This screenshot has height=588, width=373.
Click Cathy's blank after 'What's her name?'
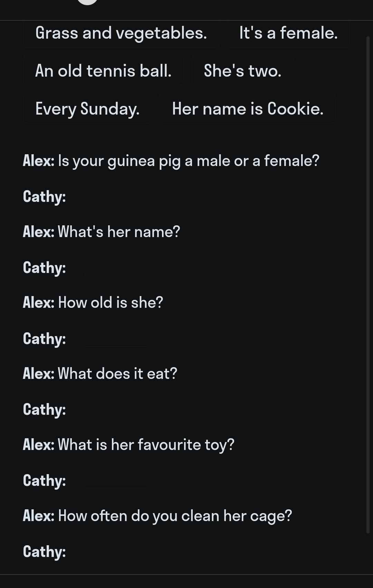[116, 268]
